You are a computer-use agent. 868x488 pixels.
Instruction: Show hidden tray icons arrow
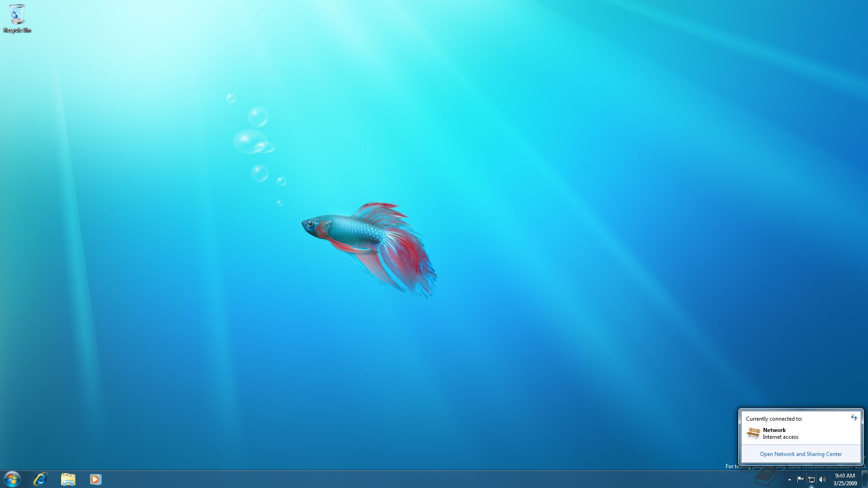tap(789, 479)
